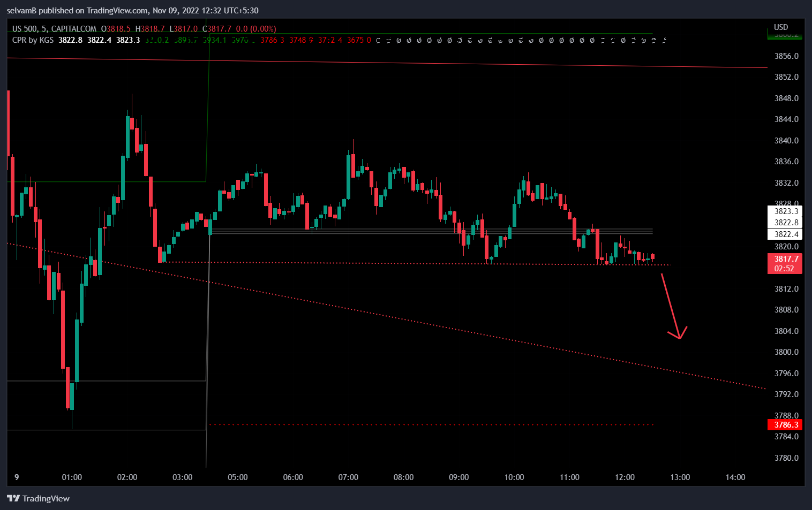Image resolution: width=812 pixels, height=510 pixels.
Task: Click the 09:00 time axis label
Action: (x=458, y=477)
